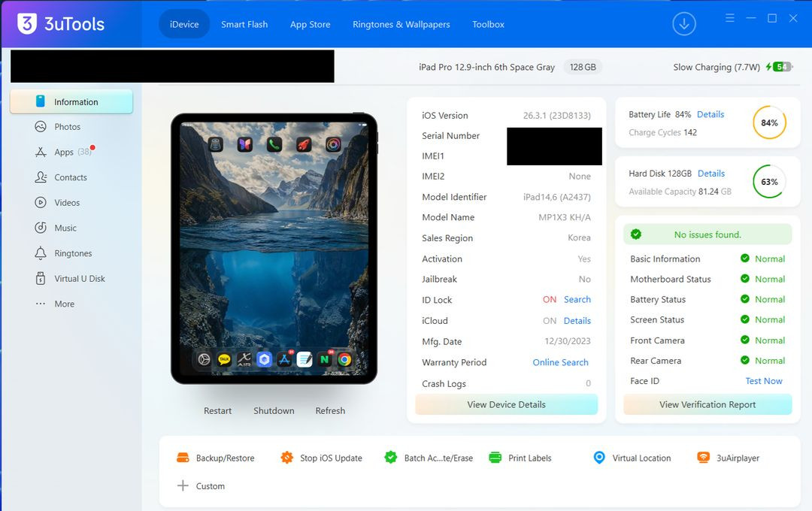Open the Ringtones sidebar item
The image size is (812, 511).
click(72, 254)
